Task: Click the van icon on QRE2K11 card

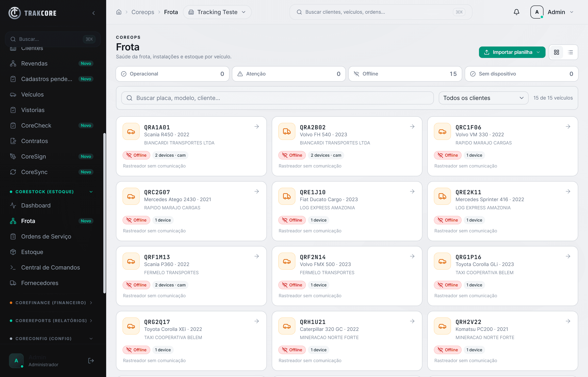Action: tap(442, 196)
